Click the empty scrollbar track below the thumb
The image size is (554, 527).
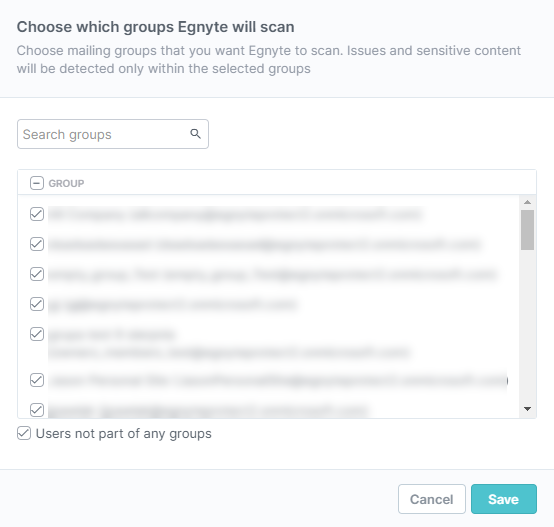[528, 327]
